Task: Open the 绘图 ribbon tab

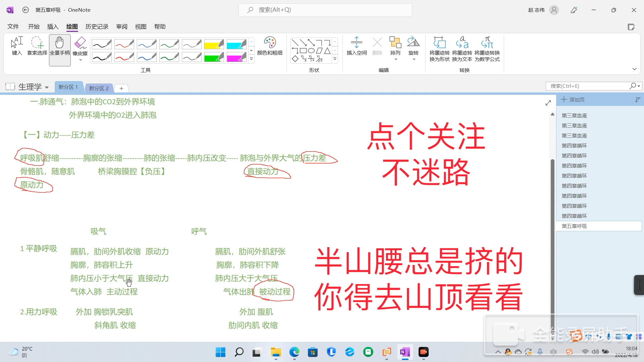Action: tap(72, 26)
